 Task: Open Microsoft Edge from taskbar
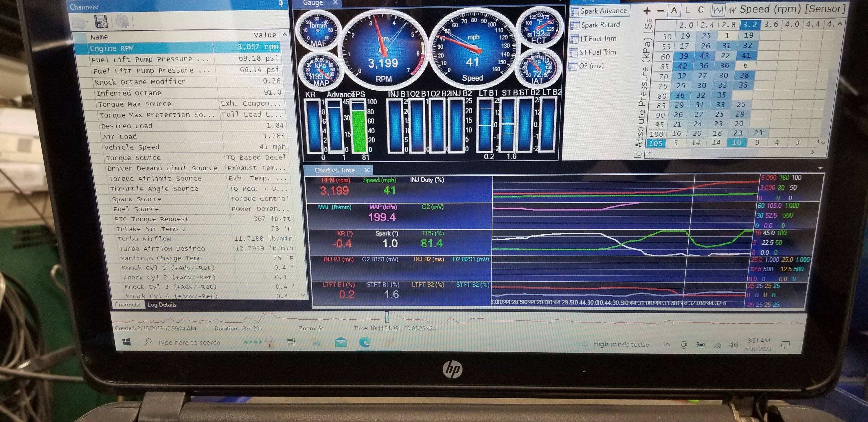point(365,343)
